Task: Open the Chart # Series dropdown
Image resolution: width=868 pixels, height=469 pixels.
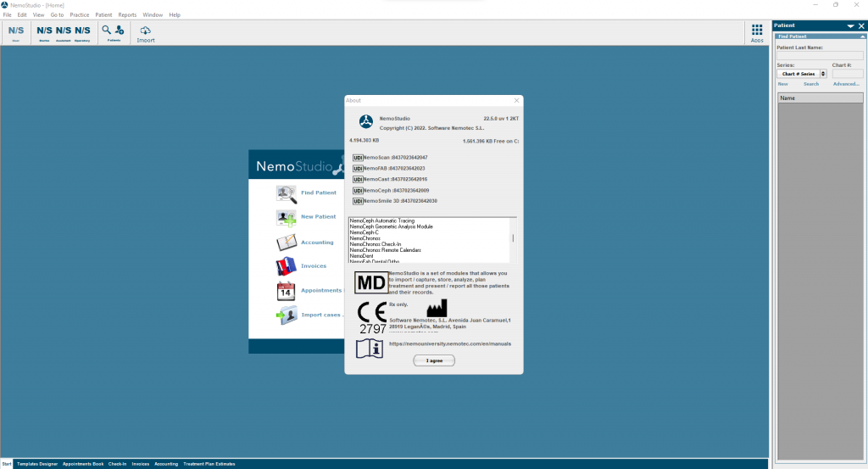Action: (x=823, y=74)
